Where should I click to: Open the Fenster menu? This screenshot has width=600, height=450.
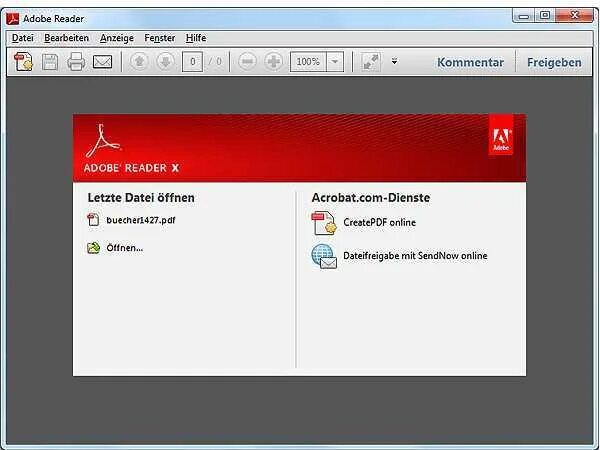(160, 38)
